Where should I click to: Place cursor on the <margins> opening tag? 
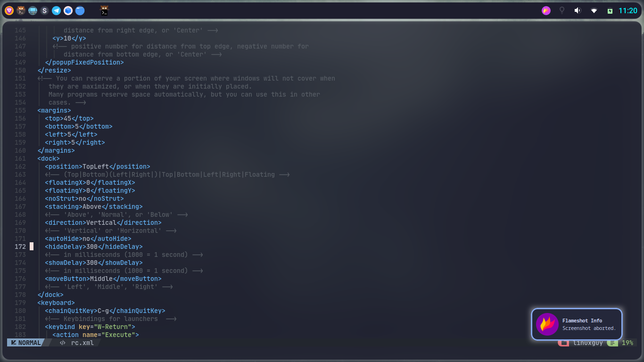point(54,111)
